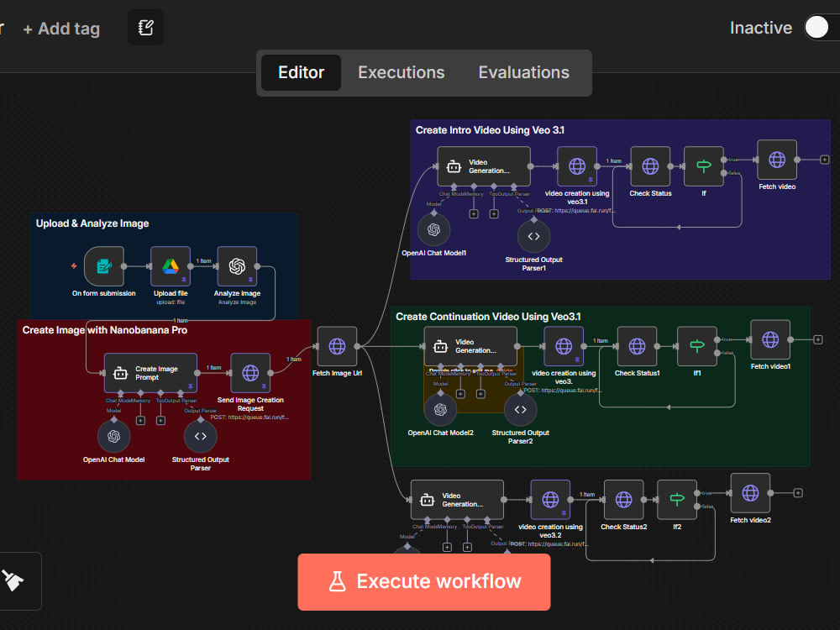Add node after Fetch video output
Image resolution: width=840 pixels, height=630 pixels.
pos(825,160)
